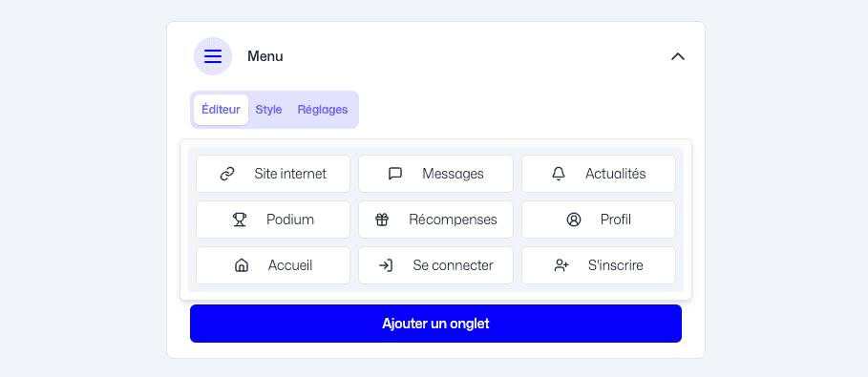Collapse the Menu section with the chevron
Screen dimensions: 868x377
[x=678, y=56]
